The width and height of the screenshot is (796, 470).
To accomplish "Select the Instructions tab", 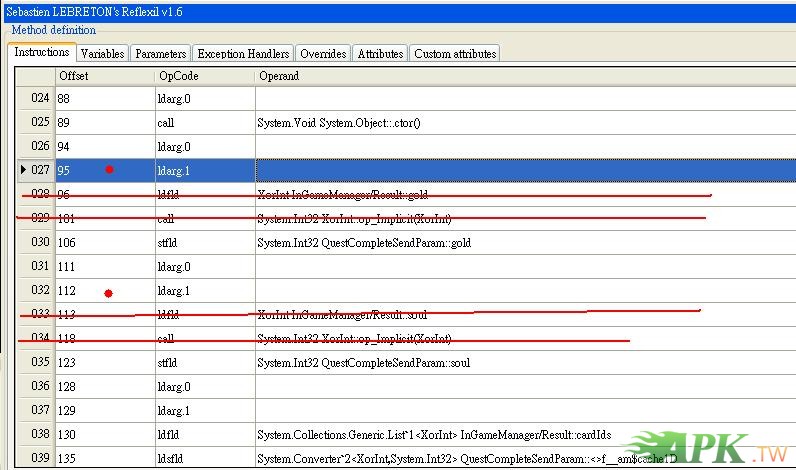I will 42,52.
